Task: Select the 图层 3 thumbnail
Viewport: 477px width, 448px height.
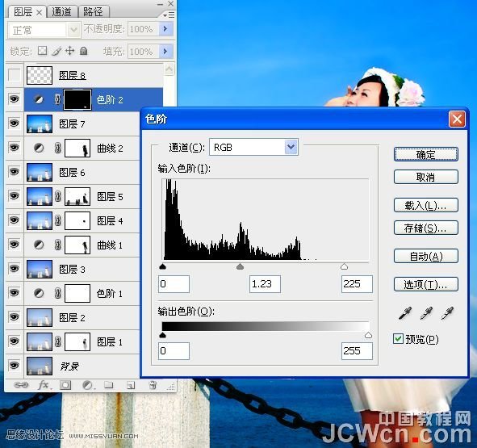Action: 40,269
